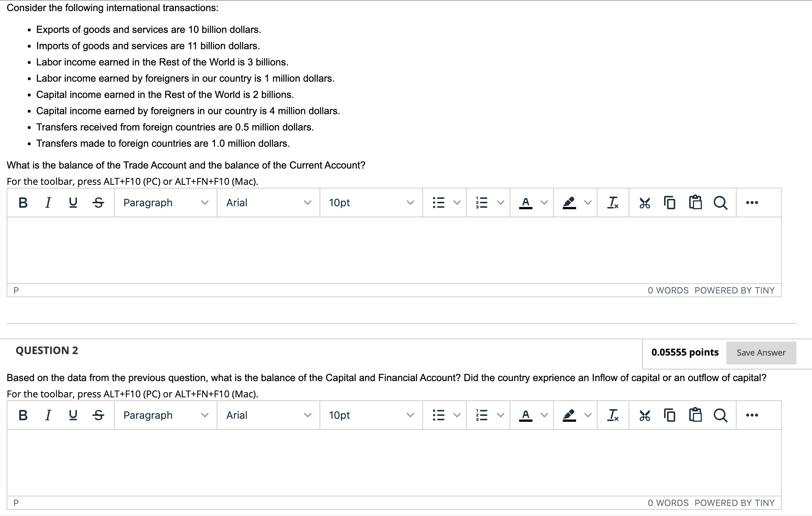Image resolution: width=812 pixels, height=516 pixels.
Task: Click Find magnifier icon in first editor
Action: tap(720, 203)
